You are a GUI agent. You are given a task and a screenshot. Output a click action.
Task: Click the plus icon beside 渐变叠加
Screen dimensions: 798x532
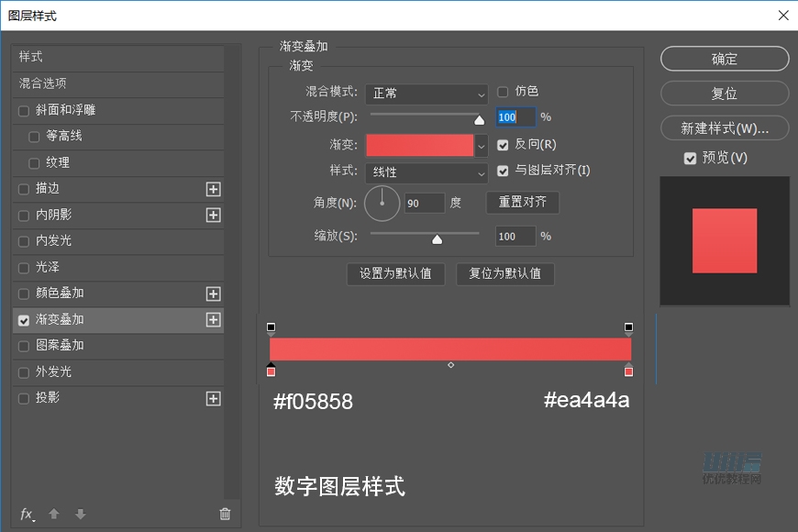tap(213, 320)
